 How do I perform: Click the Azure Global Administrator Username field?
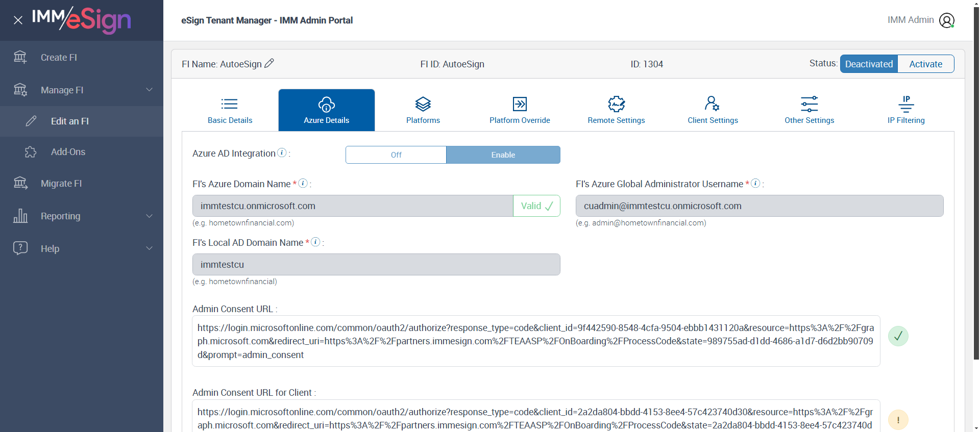click(x=759, y=206)
